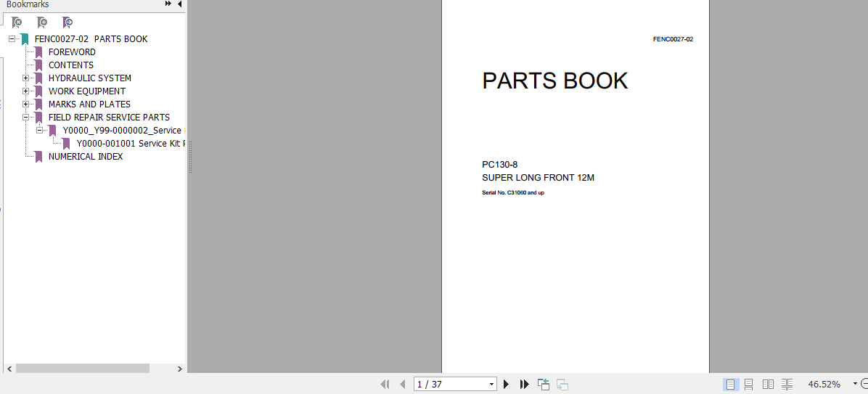
Task: Go to the previous page
Action: tap(403, 384)
